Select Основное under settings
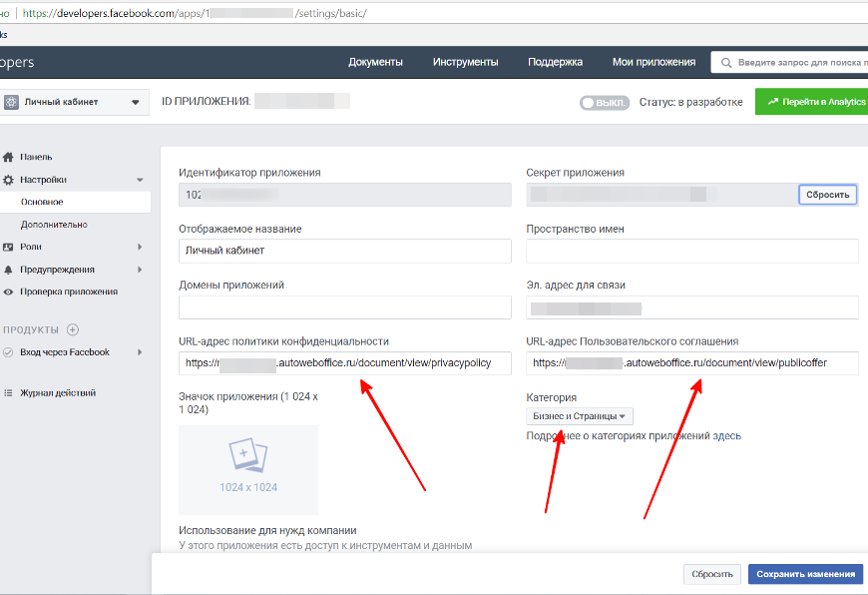868x595 pixels. click(75, 202)
